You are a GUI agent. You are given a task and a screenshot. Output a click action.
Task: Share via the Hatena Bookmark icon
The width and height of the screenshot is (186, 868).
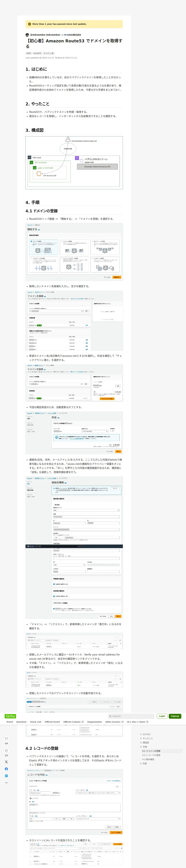tap(6, 776)
